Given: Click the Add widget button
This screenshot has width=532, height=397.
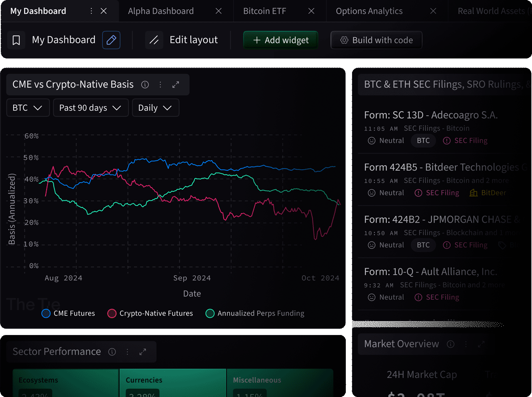Looking at the screenshot, I should [281, 40].
